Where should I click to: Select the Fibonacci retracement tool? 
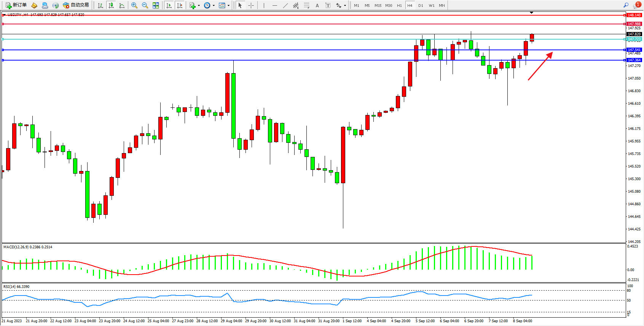coord(306,5)
